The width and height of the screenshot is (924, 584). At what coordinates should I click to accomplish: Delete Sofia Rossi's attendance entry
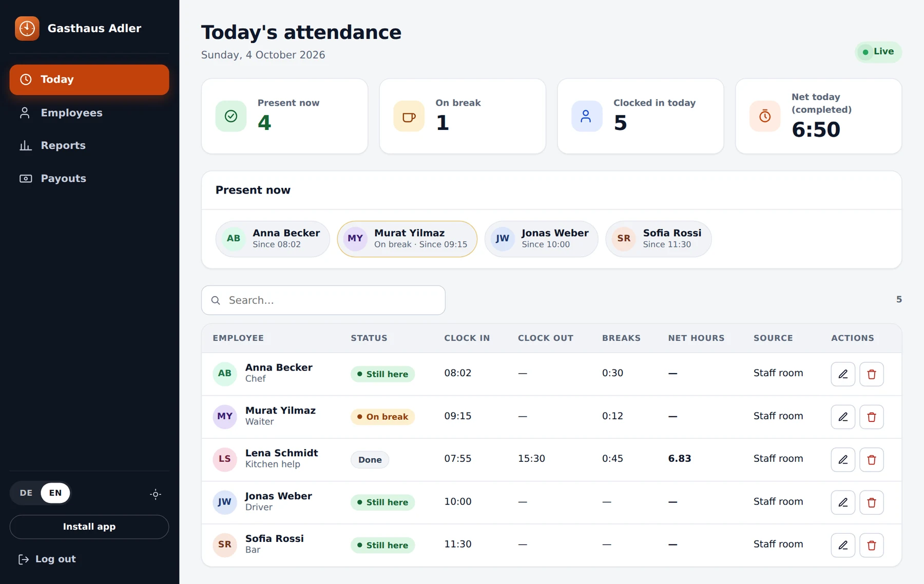tap(872, 545)
